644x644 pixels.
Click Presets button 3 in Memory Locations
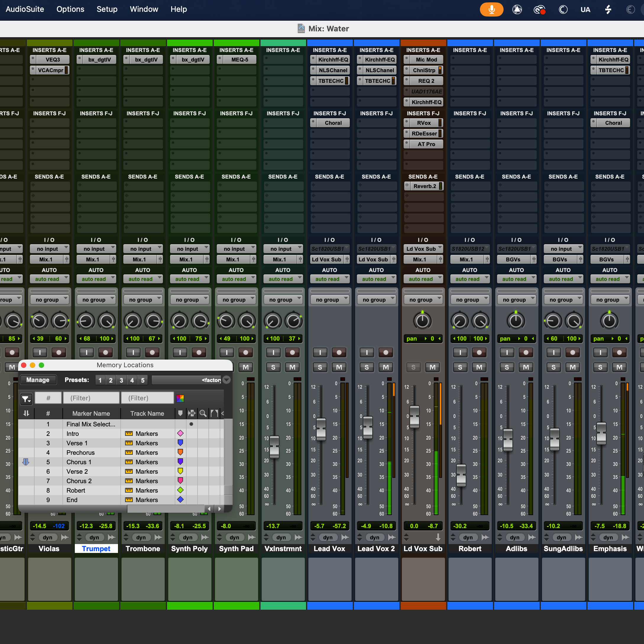click(x=121, y=380)
